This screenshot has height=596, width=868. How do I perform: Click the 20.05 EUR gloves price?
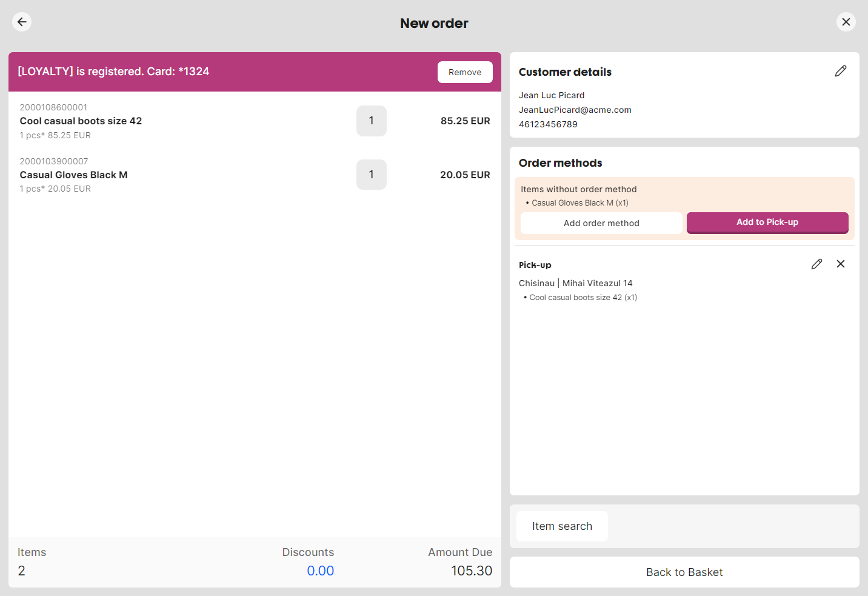click(465, 175)
